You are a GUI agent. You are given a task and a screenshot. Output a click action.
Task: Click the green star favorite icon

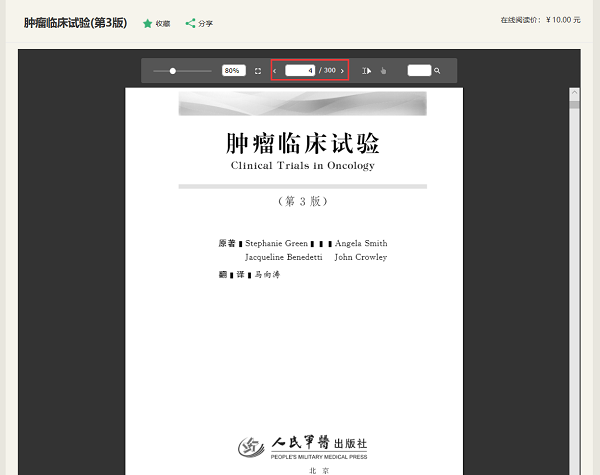click(148, 22)
